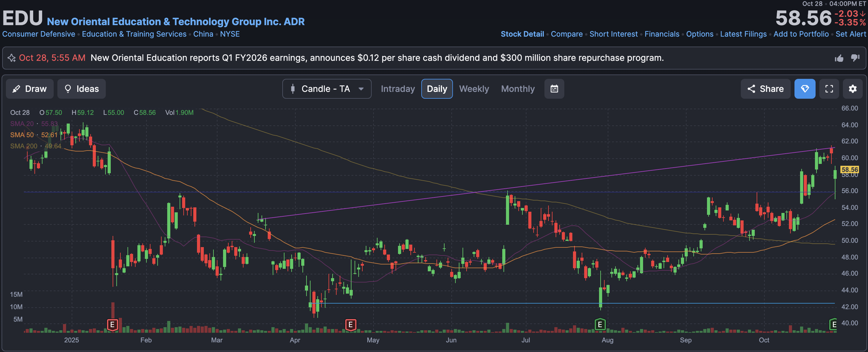Switch chart to Monthly timeframe
868x352 pixels.
point(517,89)
